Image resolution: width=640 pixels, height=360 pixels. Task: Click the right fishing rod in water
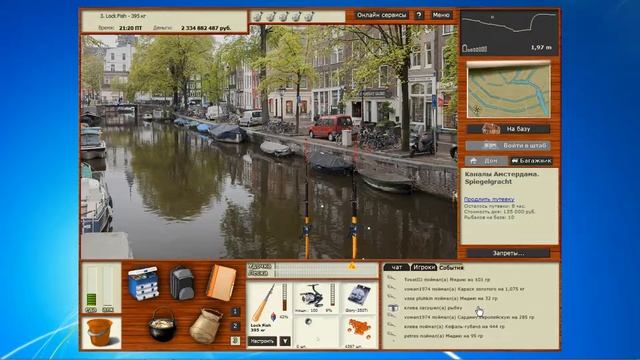click(x=354, y=204)
